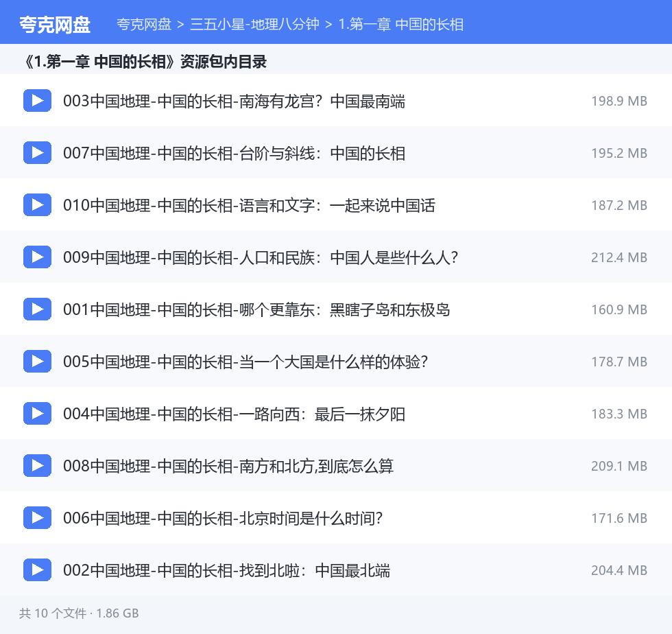Viewport: 672px width, 634px height.
Task: Click the play icon for 005 当一个大国
Action: (x=37, y=361)
